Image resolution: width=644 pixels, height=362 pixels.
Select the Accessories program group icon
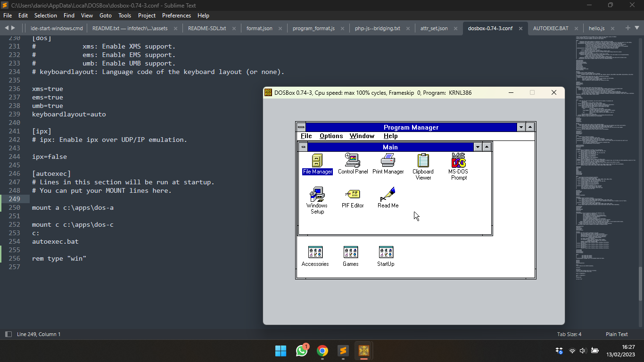(x=315, y=256)
